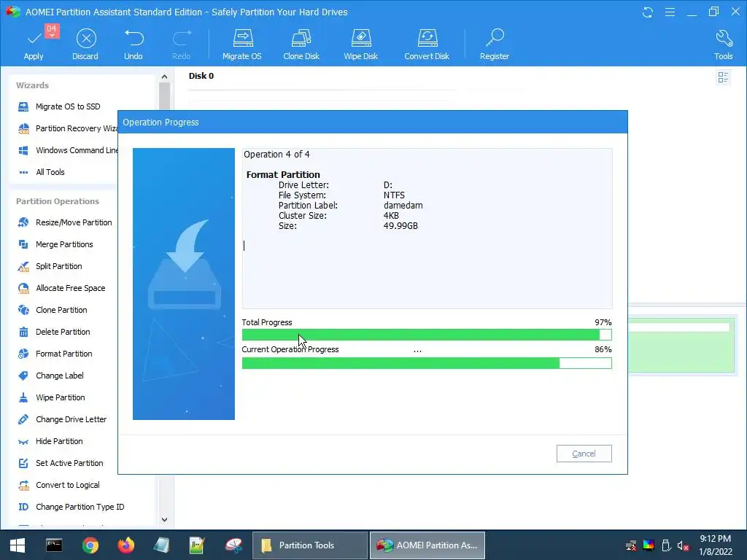The image size is (747, 560).
Task: Choose Resize/Move Partition operation
Action: (x=64, y=222)
